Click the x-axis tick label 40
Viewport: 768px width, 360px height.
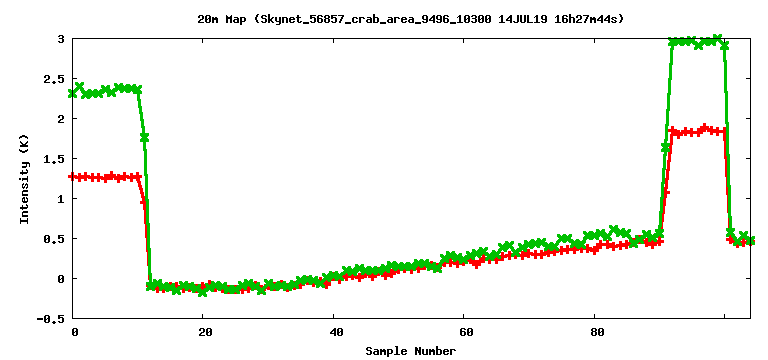[x=336, y=333]
